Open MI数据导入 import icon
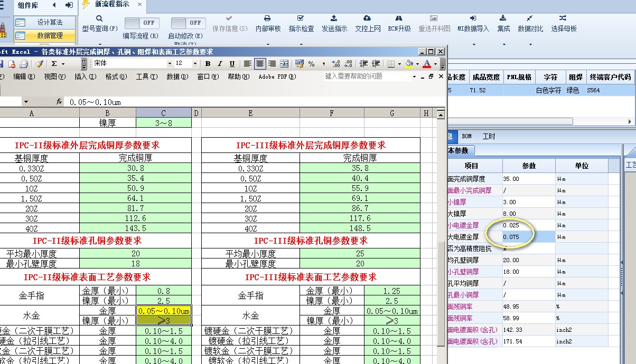The image size is (636, 364). coord(473,18)
